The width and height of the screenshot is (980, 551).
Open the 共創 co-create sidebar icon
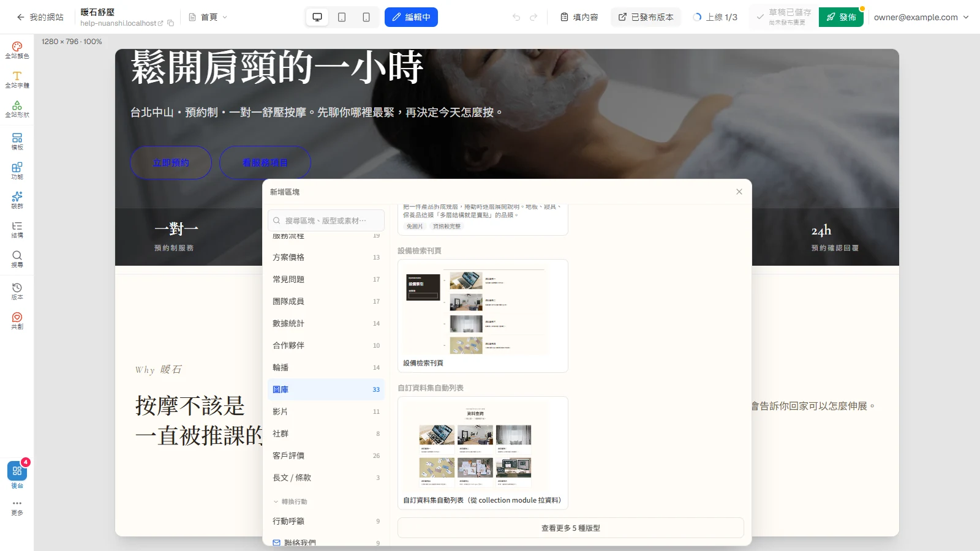pyautogui.click(x=17, y=321)
